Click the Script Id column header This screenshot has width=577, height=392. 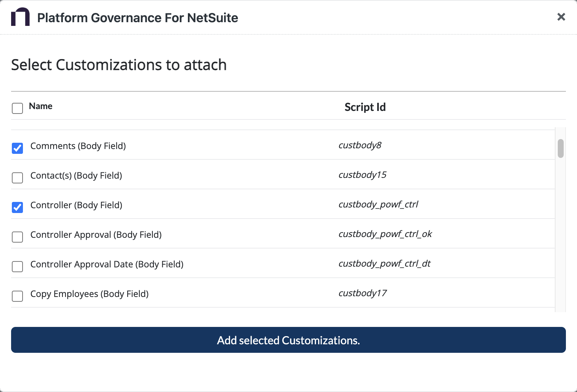(365, 107)
